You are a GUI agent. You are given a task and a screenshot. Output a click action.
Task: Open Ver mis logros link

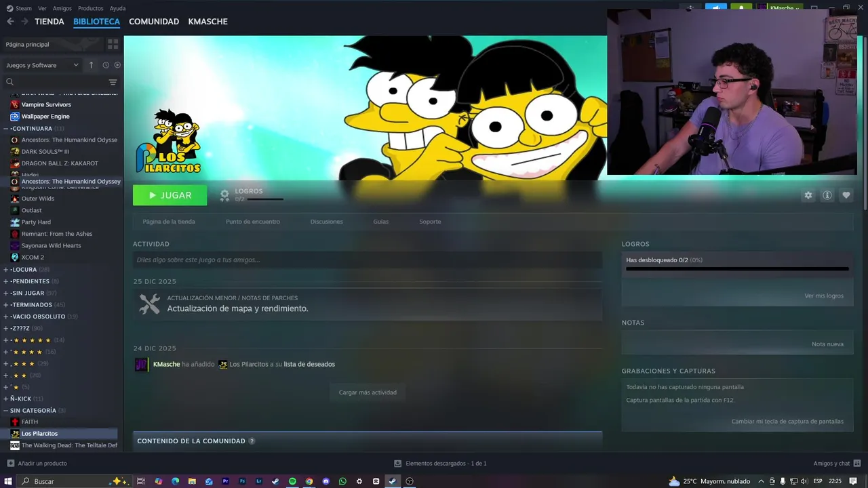(824, 296)
